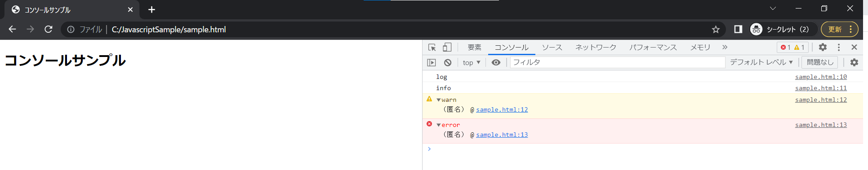
Task: Open sample.html:12 link on warn row right
Action: [x=821, y=100]
